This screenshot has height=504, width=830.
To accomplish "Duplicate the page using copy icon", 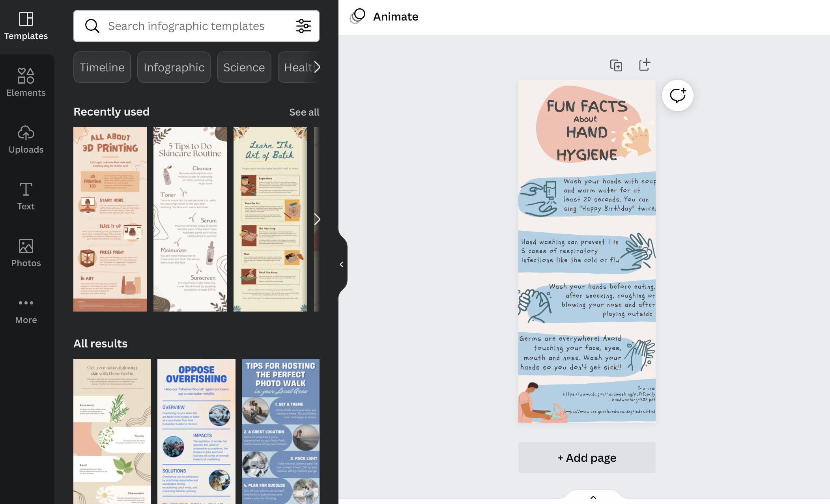I will 616,65.
